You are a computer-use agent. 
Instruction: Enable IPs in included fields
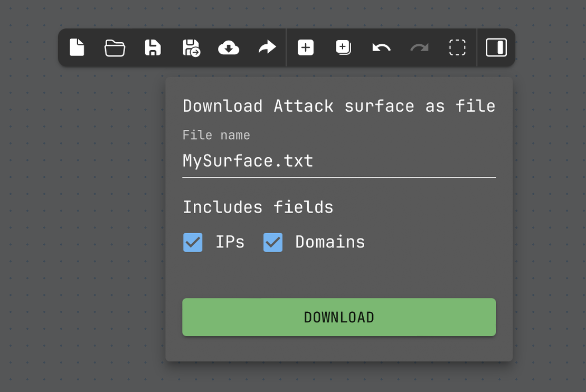193,242
